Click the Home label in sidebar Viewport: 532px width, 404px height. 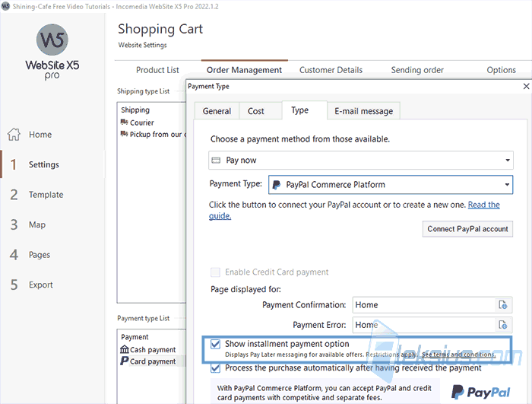coord(40,135)
